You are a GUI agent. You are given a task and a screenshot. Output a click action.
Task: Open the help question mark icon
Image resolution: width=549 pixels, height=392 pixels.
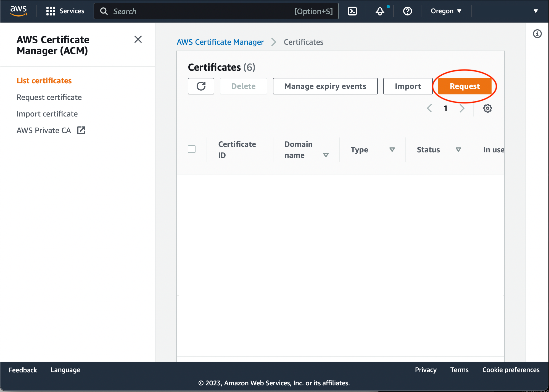pos(408,11)
